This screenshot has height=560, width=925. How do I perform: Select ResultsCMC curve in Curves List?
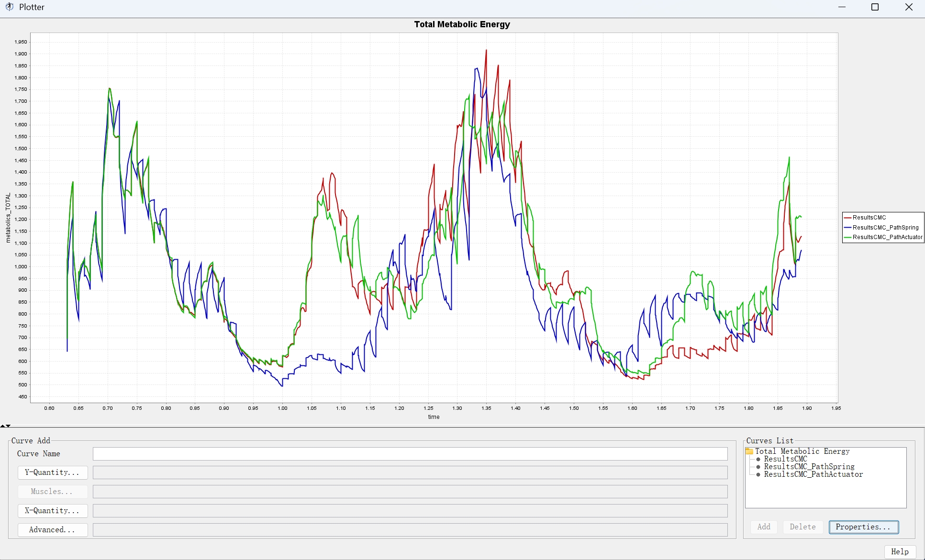click(x=785, y=459)
